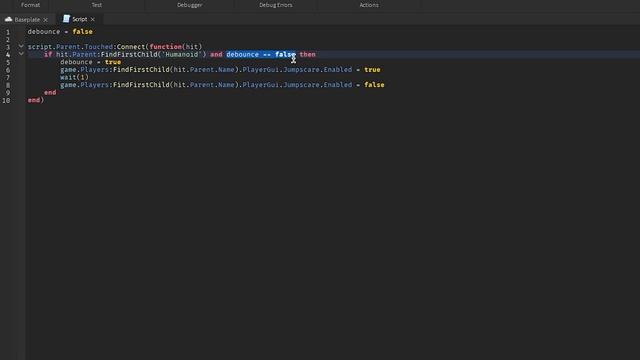Open the Debug Errors ribbon section
The image size is (640, 360).
pos(276,5)
